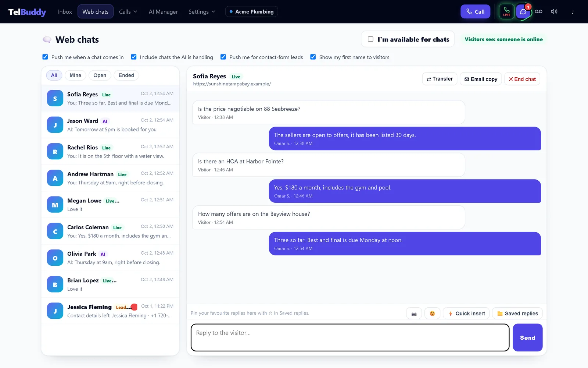588x368 pixels.
Task: Click Olivia Park avatar icon
Action: pos(55,258)
